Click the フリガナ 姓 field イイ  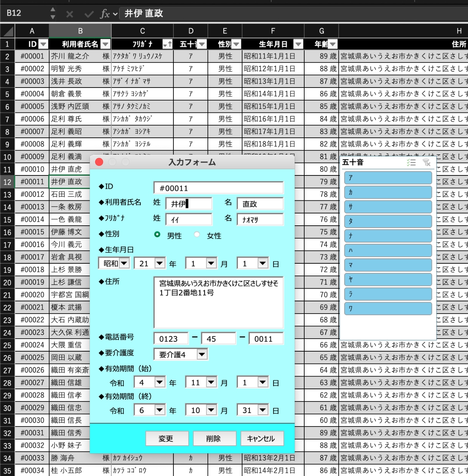tap(189, 219)
